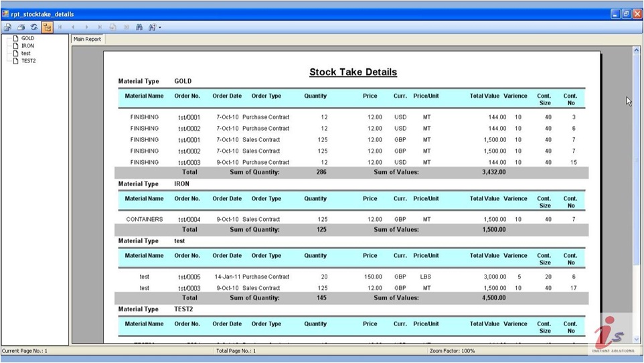This screenshot has height=363, width=644.
Task: Click the 3,432.00 sum of values
Action: (493, 172)
